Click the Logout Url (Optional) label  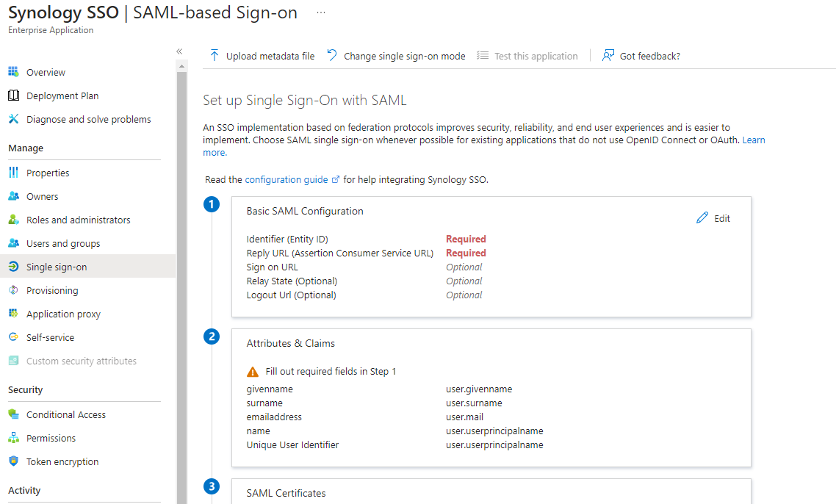tap(291, 295)
